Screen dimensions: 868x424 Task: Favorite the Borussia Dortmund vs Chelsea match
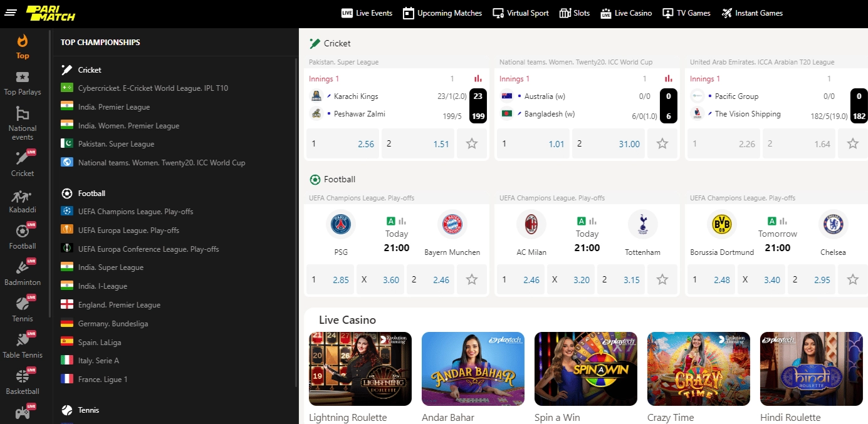(x=853, y=279)
